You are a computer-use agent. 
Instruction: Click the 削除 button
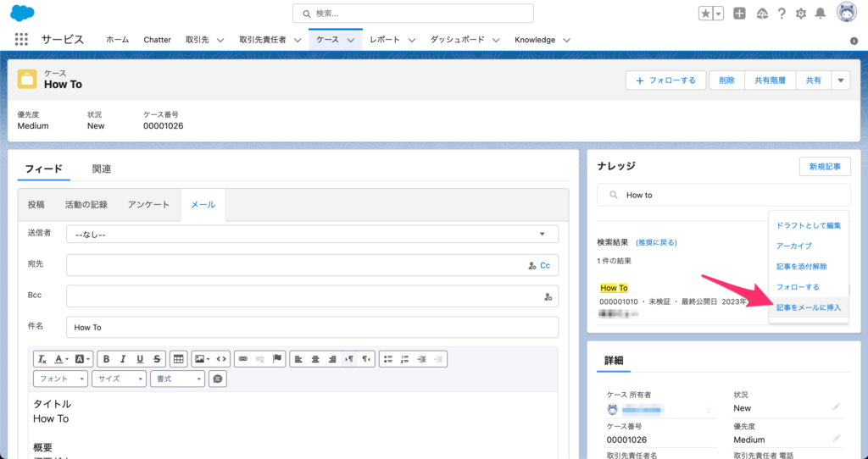(x=726, y=80)
